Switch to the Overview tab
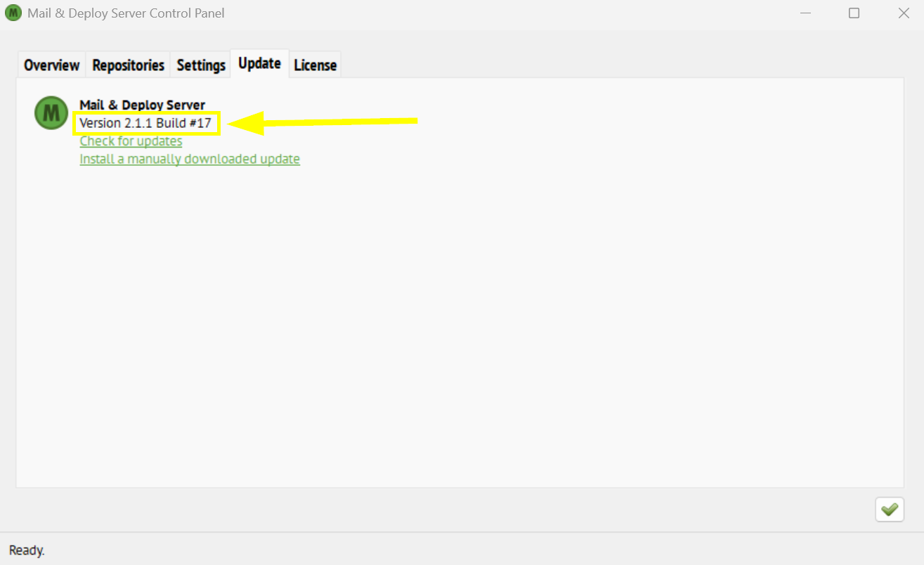The image size is (924, 565). coord(51,65)
